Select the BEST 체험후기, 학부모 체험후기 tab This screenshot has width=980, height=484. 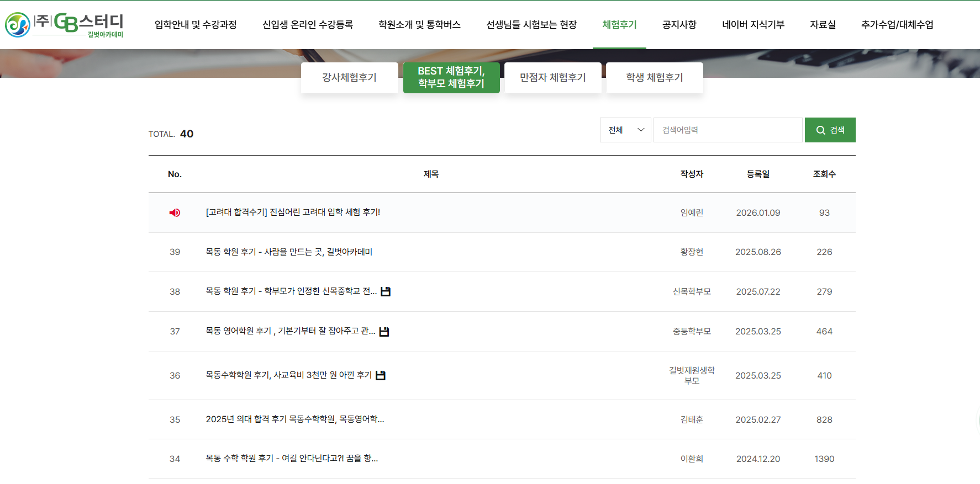[x=451, y=78]
